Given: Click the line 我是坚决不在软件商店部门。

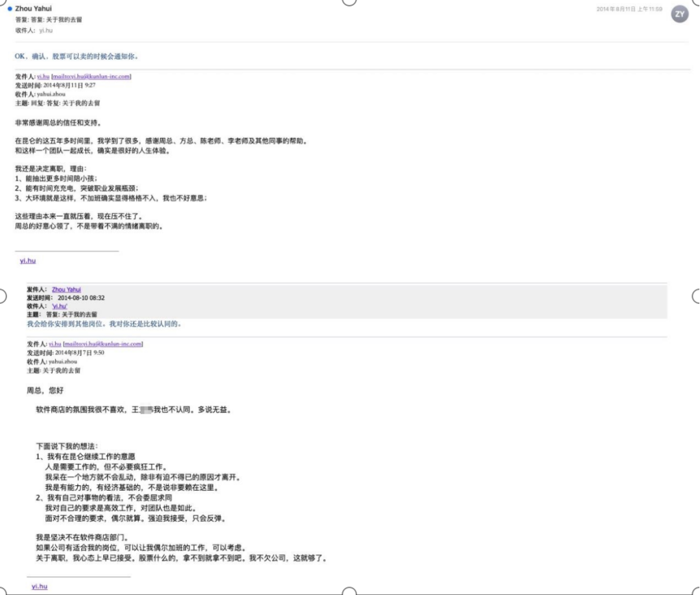Looking at the screenshot, I should coord(84,537).
